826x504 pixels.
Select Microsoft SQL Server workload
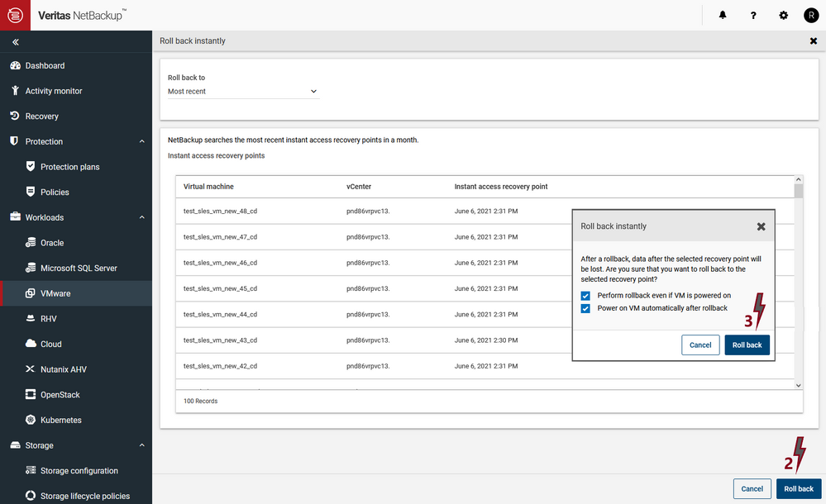[x=79, y=269]
